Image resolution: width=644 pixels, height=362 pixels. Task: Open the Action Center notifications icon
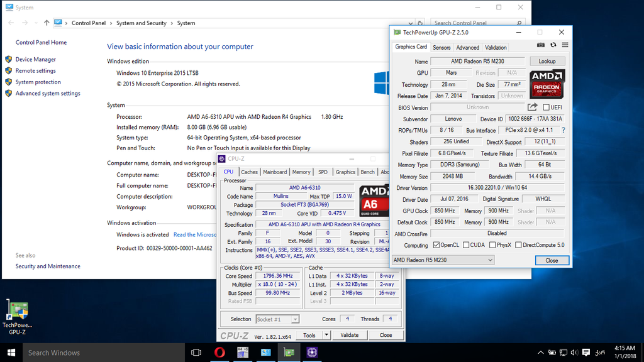point(586,353)
